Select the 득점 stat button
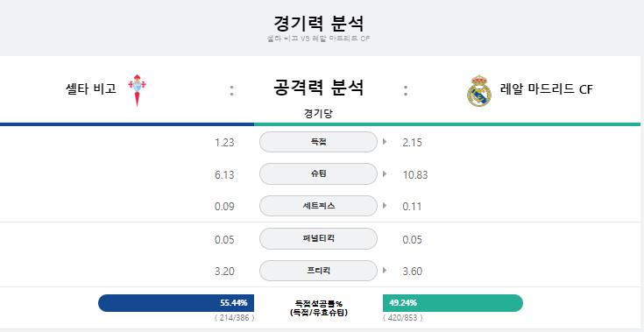The image size is (644, 332). [318, 142]
